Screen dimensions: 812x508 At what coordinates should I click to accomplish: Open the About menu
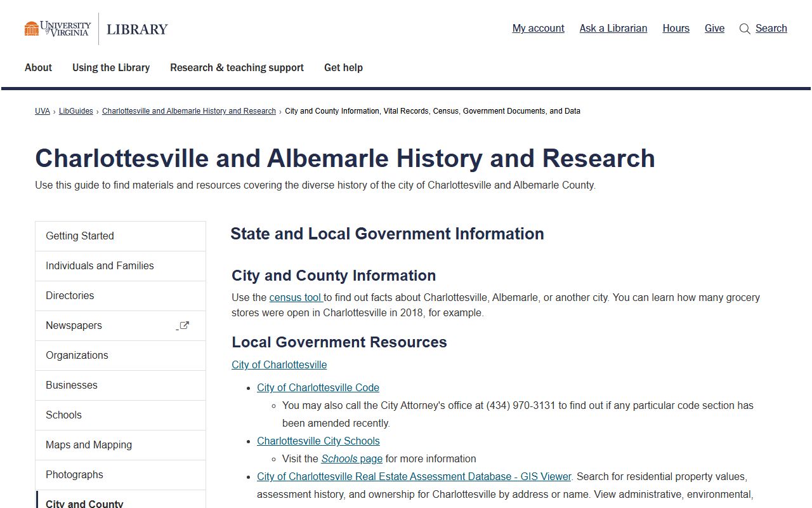coord(38,67)
